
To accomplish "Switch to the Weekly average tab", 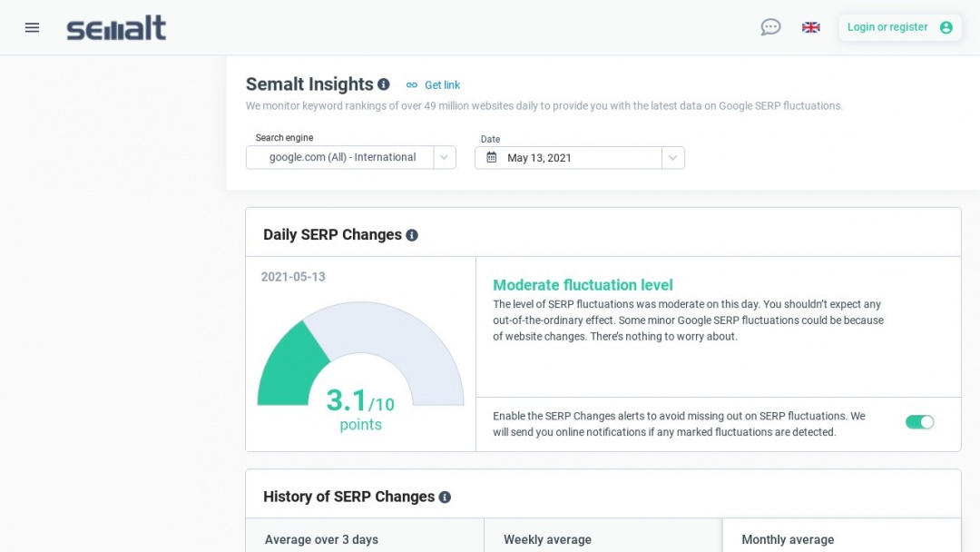I will pos(547,538).
